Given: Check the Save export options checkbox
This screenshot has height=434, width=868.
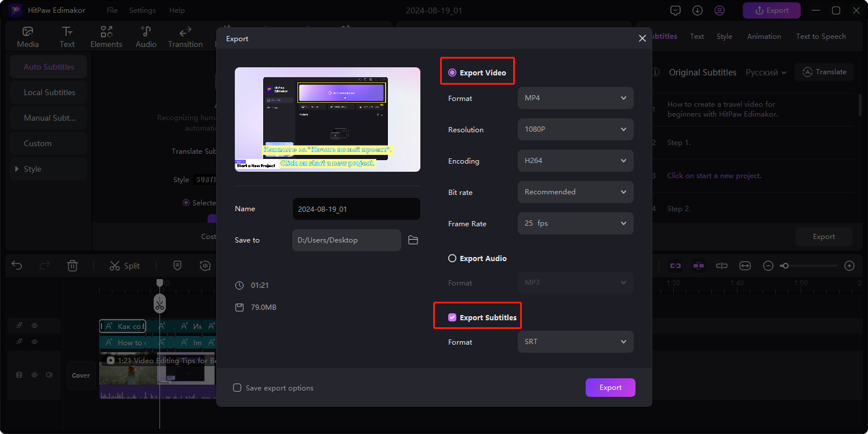Looking at the screenshot, I should coord(237,388).
